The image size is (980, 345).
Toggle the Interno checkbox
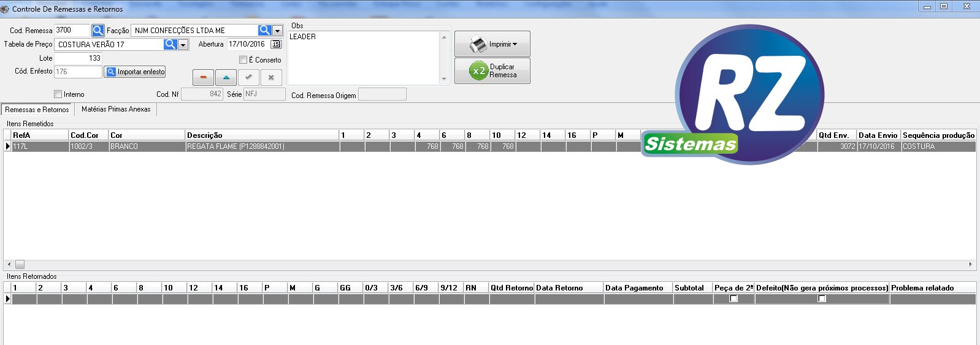pos(58,94)
